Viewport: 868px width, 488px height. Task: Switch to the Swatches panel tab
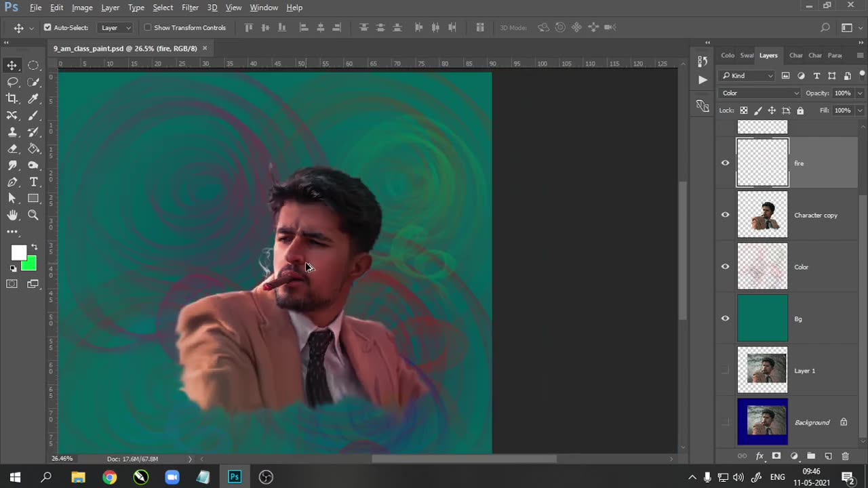pos(747,56)
